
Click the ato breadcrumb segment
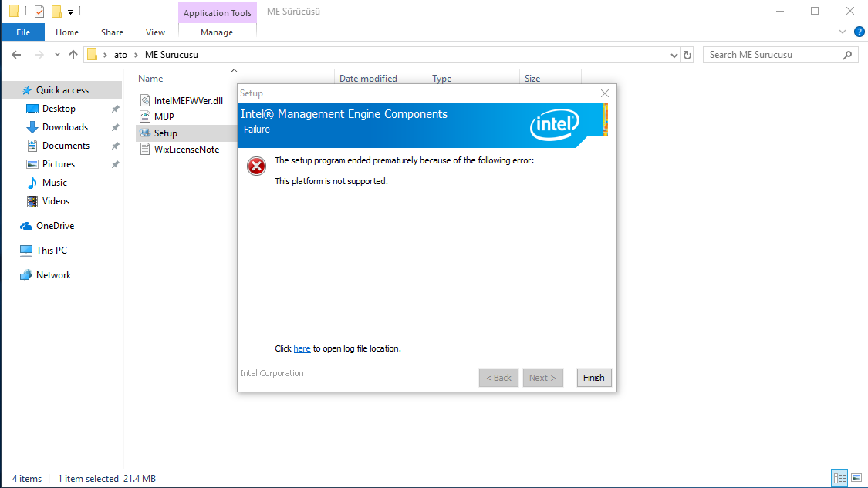(120, 55)
